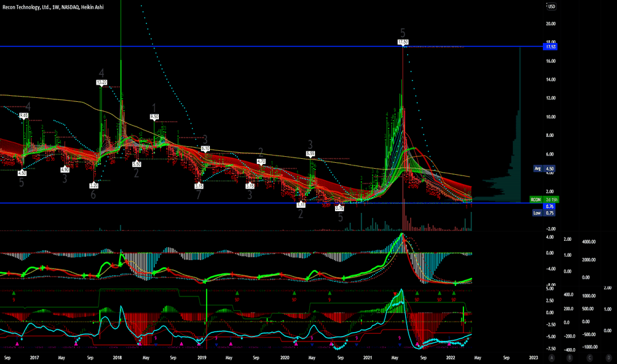
Task: Click the blue 0.76 price line label
Action: click(549, 206)
